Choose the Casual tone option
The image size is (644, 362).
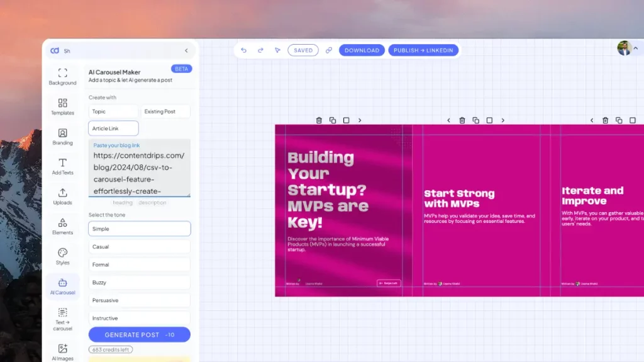tap(139, 247)
